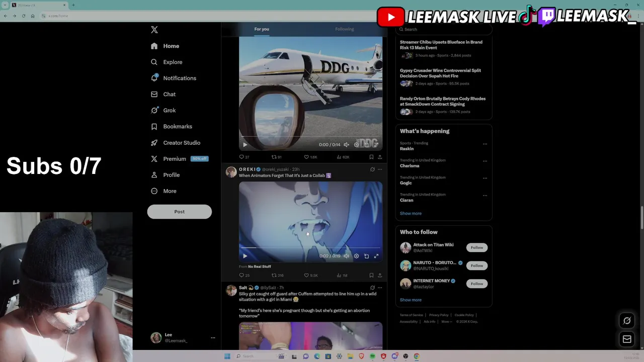Open options for Goglc trend
644x362 pixels.
(x=485, y=178)
